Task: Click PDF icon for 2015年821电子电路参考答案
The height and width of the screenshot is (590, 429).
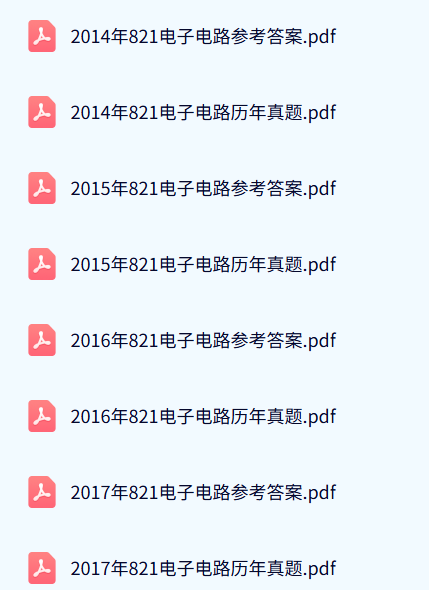Action: point(42,188)
